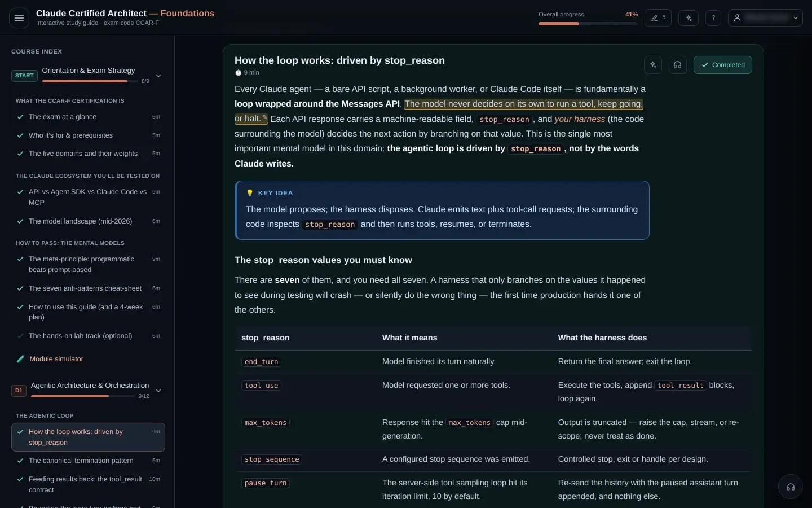Click the 'COURSE INDEX' sidebar heading
Image resolution: width=812 pixels, height=508 pixels.
[x=37, y=51]
